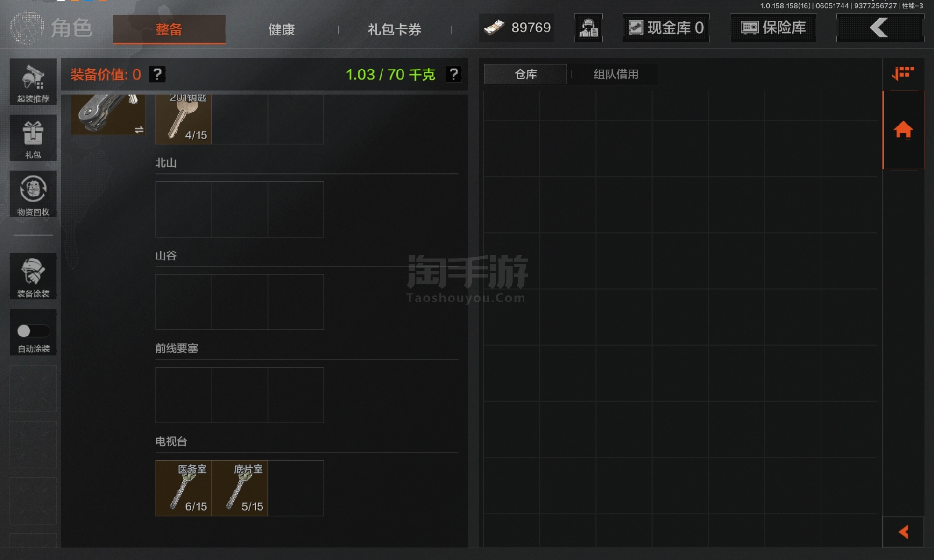Screen dimensions: 934x560
Task: Collapse the panel using orange bottom-right arrow
Action: coord(903,532)
